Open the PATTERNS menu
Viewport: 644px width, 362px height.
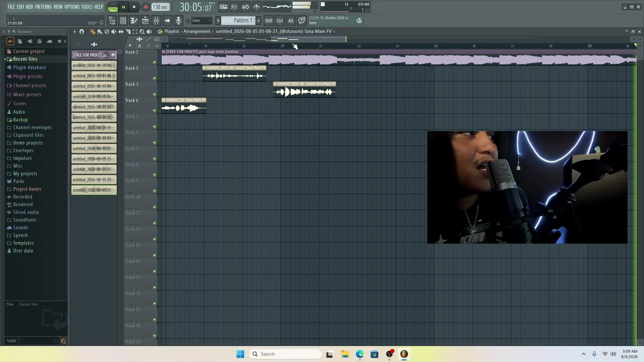point(43,7)
